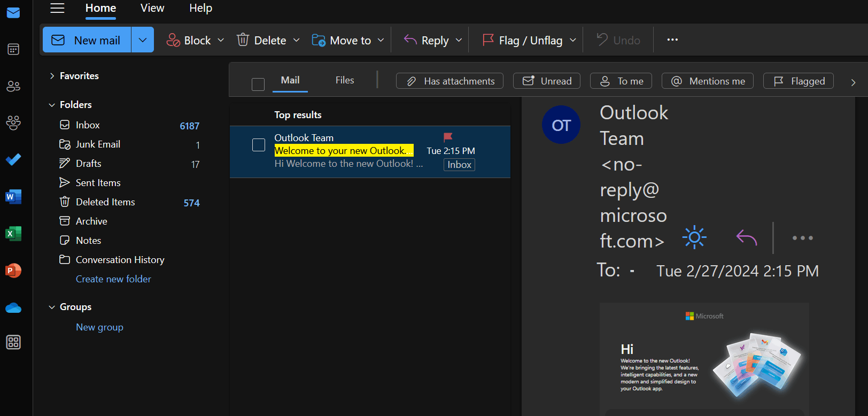Viewport: 868px width, 416px height.
Task: Expand the Favorites section
Action: tap(52, 76)
